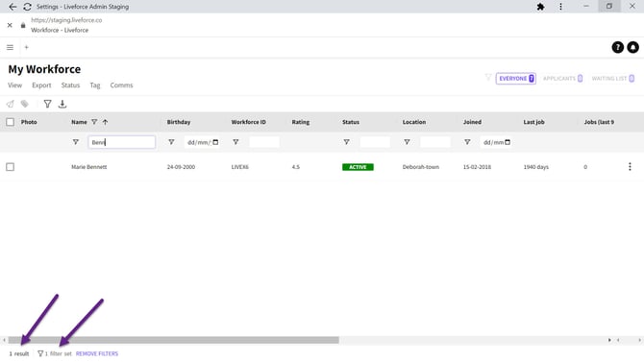Click the help question mark icon
The width and height of the screenshot is (644, 362).
point(617,47)
